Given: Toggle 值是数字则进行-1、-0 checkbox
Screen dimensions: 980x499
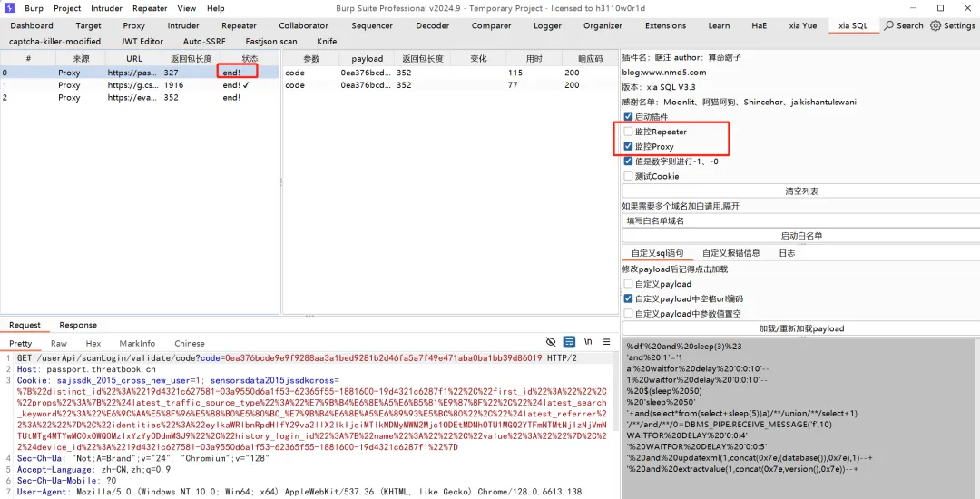Looking at the screenshot, I should (x=628, y=161).
